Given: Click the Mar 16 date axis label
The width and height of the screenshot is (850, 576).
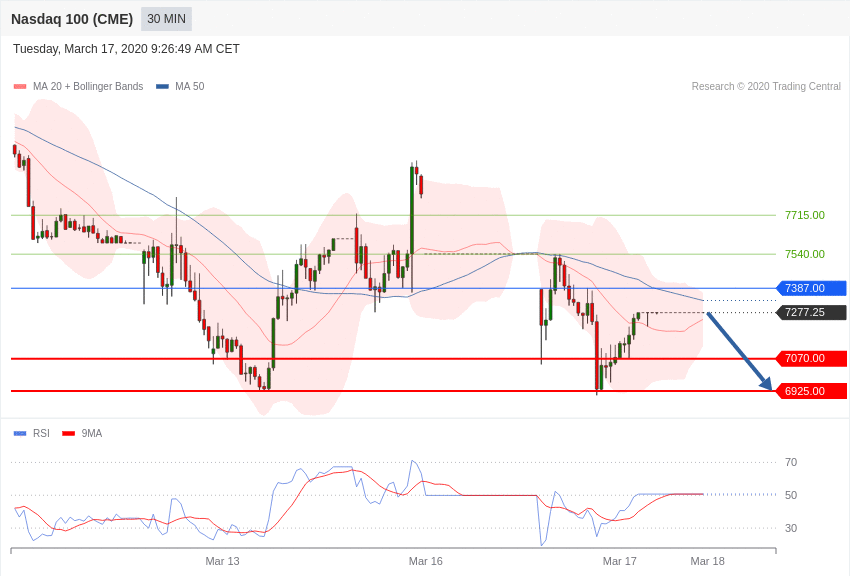Looking at the screenshot, I should tap(426, 561).
